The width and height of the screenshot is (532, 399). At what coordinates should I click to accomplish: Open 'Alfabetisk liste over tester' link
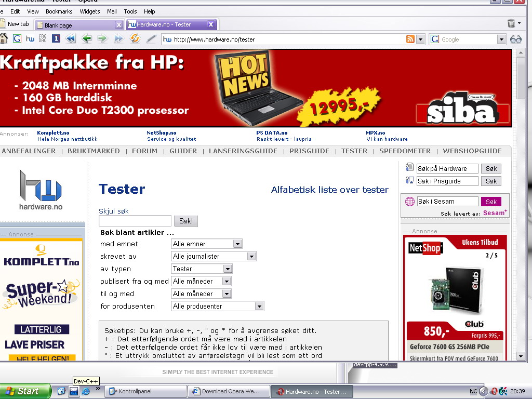tap(329, 190)
